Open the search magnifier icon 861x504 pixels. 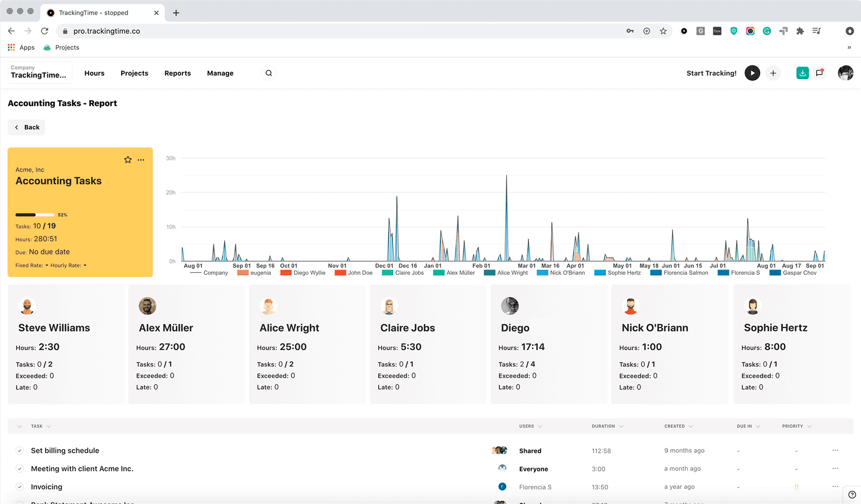(x=269, y=73)
